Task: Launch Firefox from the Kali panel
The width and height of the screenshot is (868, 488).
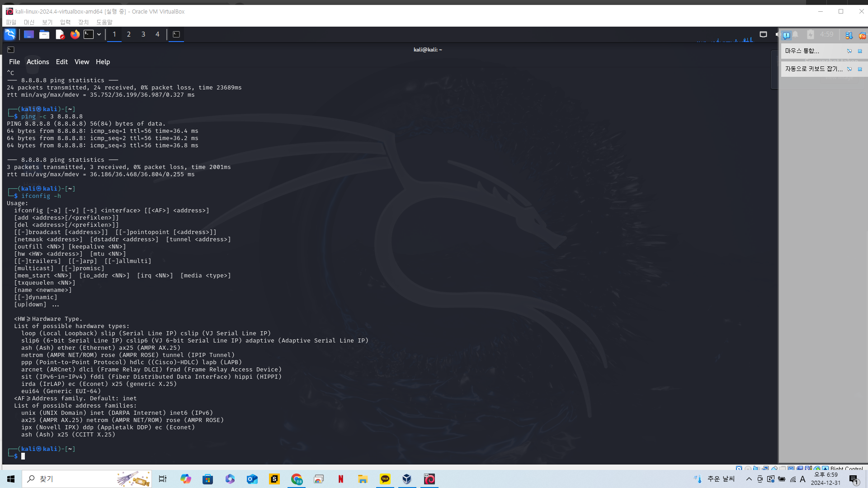Action: click(x=75, y=34)
